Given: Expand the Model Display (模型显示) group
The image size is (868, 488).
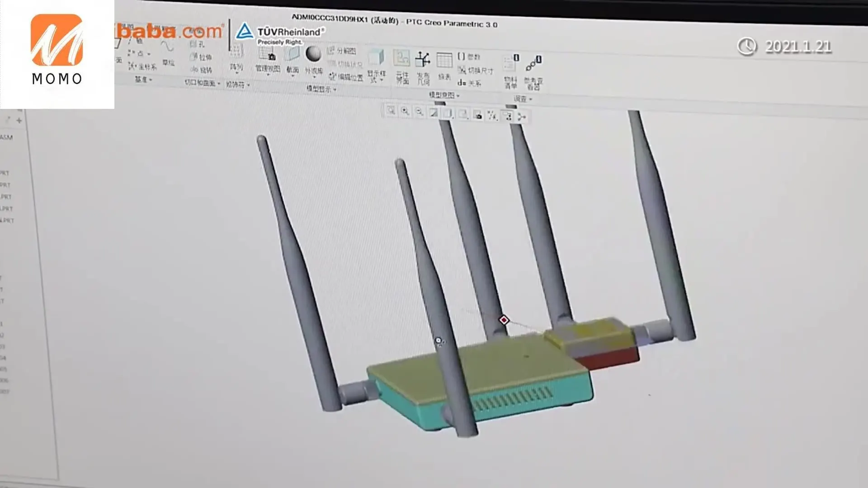Looking at the screenshot, I should point(321,89).
